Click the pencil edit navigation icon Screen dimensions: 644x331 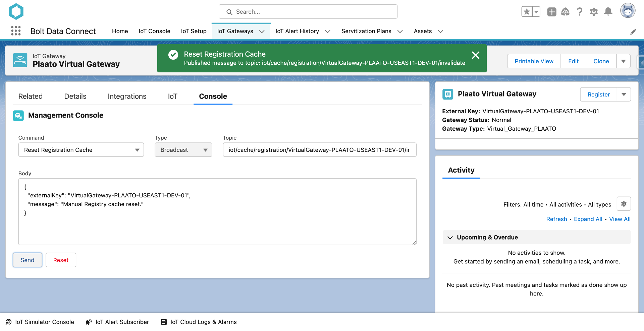(633, 31)
